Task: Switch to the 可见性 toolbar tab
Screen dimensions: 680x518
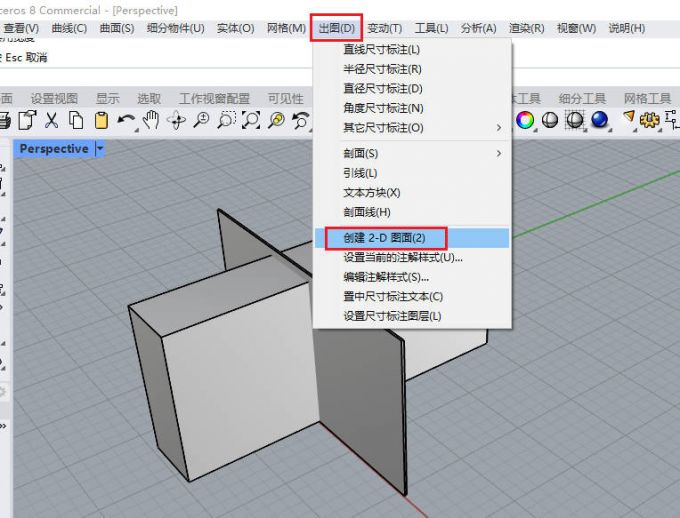Action: [x=285, y=98]
